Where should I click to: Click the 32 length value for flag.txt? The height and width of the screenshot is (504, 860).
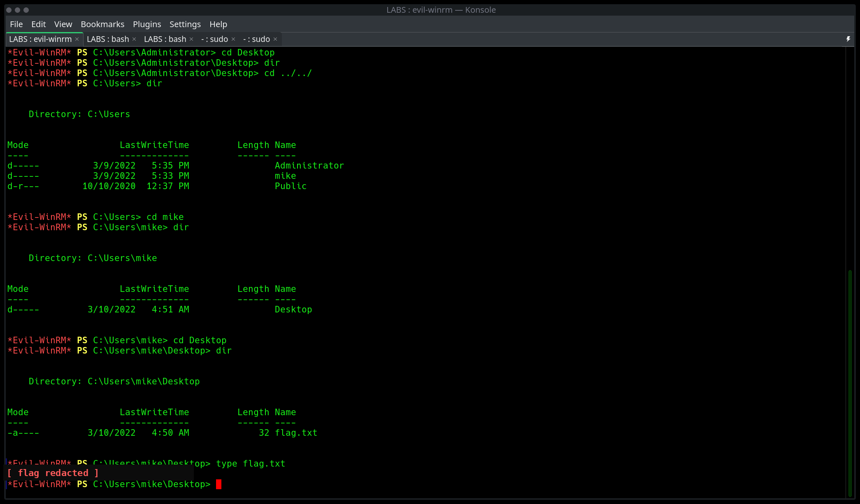click(264, 433)
